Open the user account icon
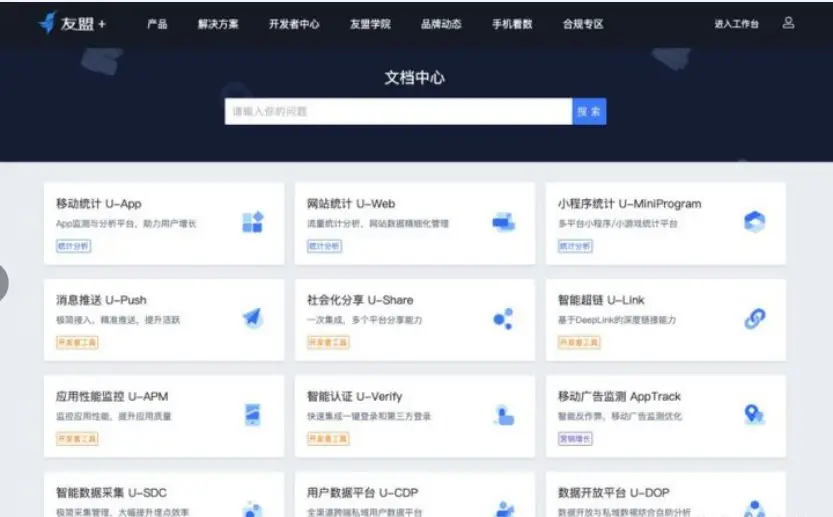 (788, 23)
